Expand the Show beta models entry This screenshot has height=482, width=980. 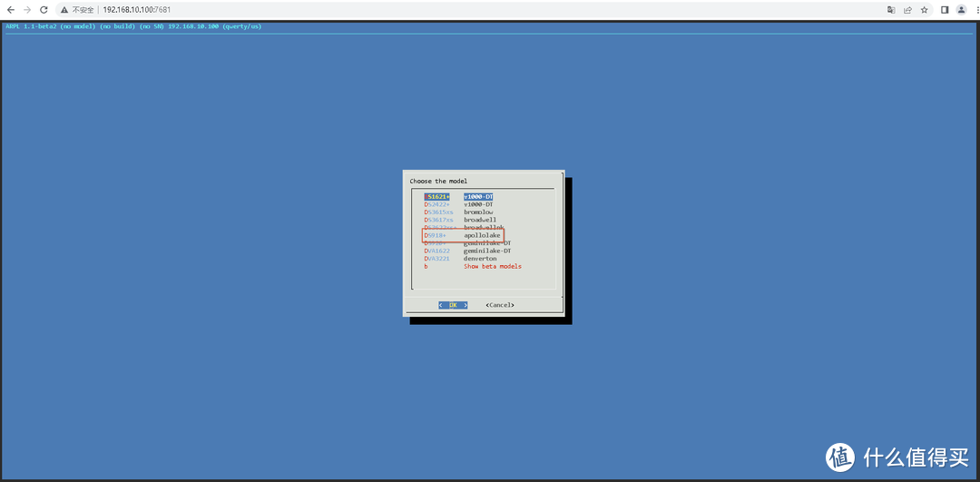tap(473, 266)
